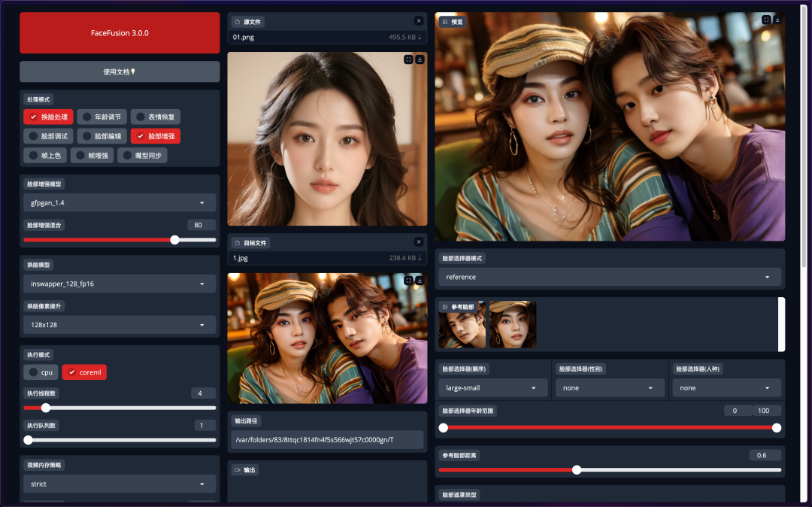Viewport: 812px width, 507px height.
Task: Open the reference face selector mode dropdown
Action: [610, 277]
